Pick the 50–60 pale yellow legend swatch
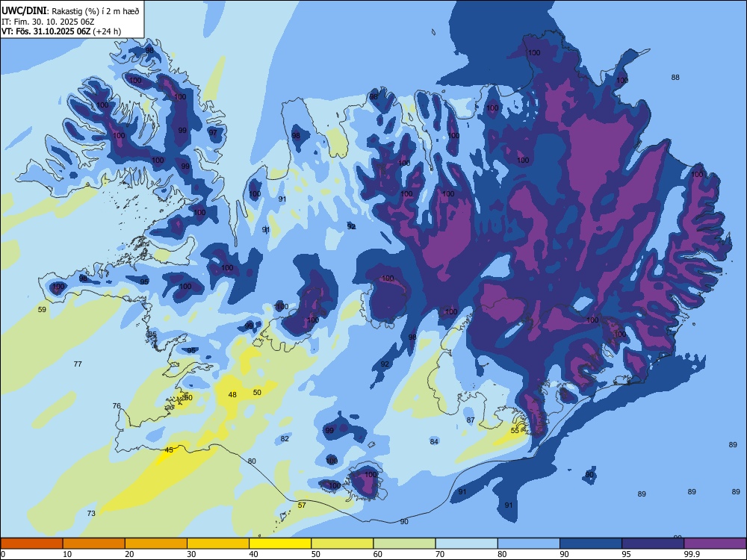The image size is (747, 560). click(342, 544)
